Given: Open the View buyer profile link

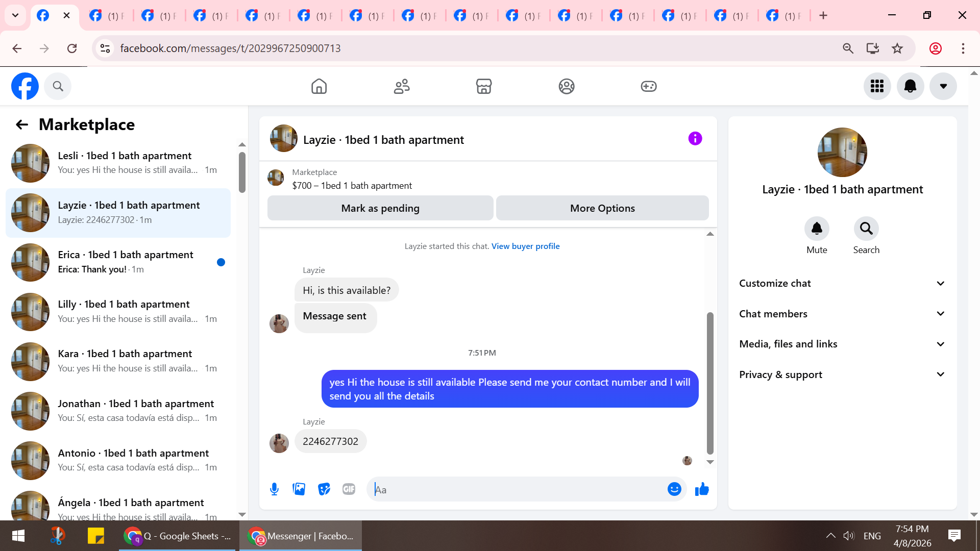Looking at the screenshot, I should click(x=525, y=246).
